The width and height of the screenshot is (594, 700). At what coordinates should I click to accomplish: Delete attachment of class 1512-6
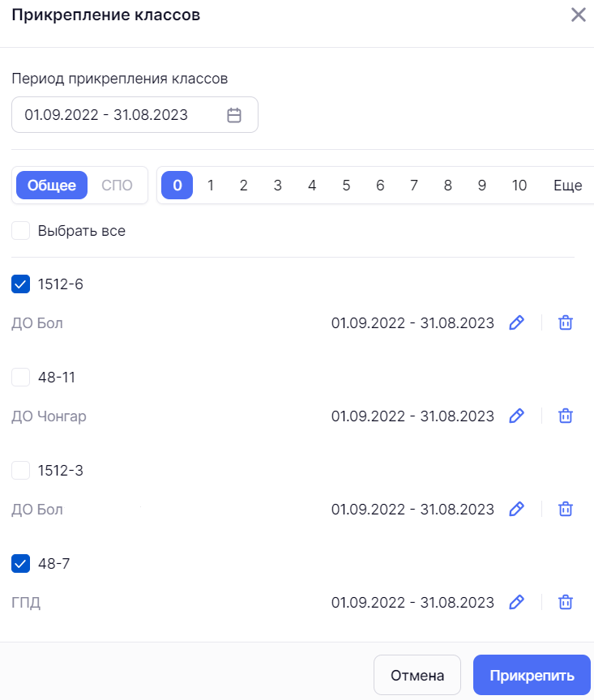click(566, 322)
